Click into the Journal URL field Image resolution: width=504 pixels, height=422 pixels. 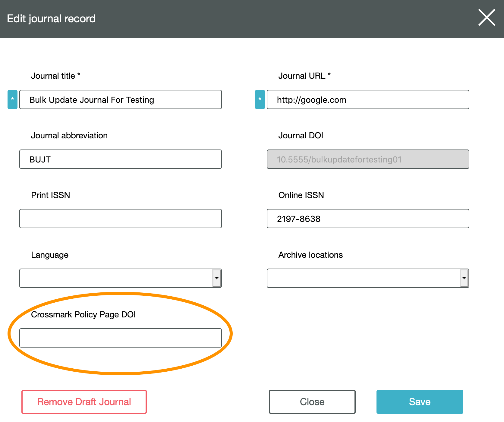(x=368, y=99)
